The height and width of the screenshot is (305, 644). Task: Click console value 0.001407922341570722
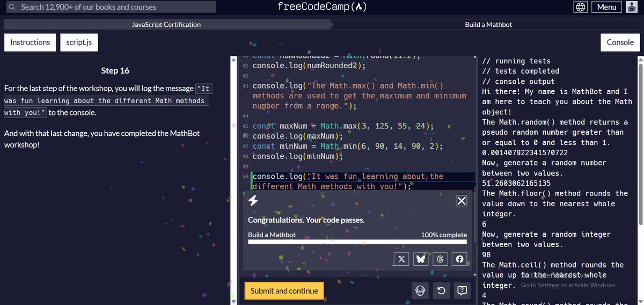[525, 152]
